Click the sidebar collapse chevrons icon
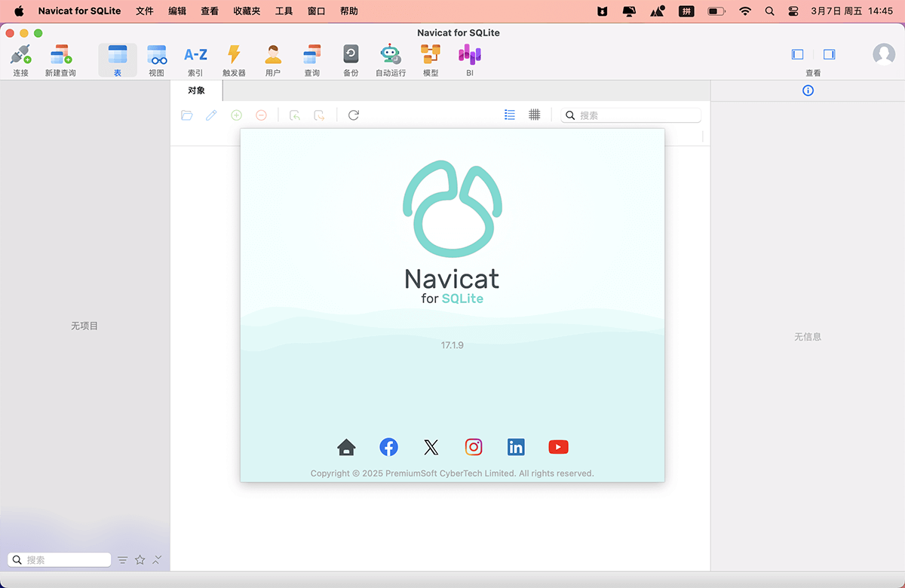This screenshot has height=588, width=905. click(x=157, y=560)
